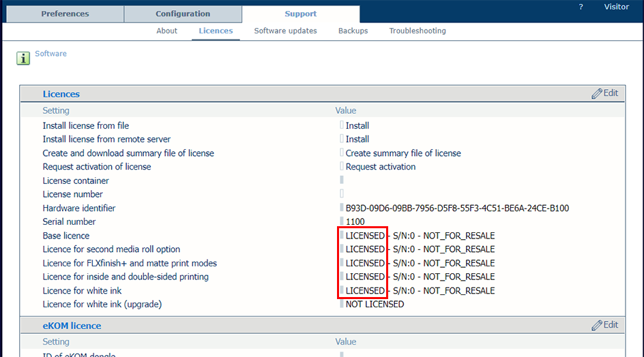
Task: Select the Licences subtab
Action: [x=216, y=31]
